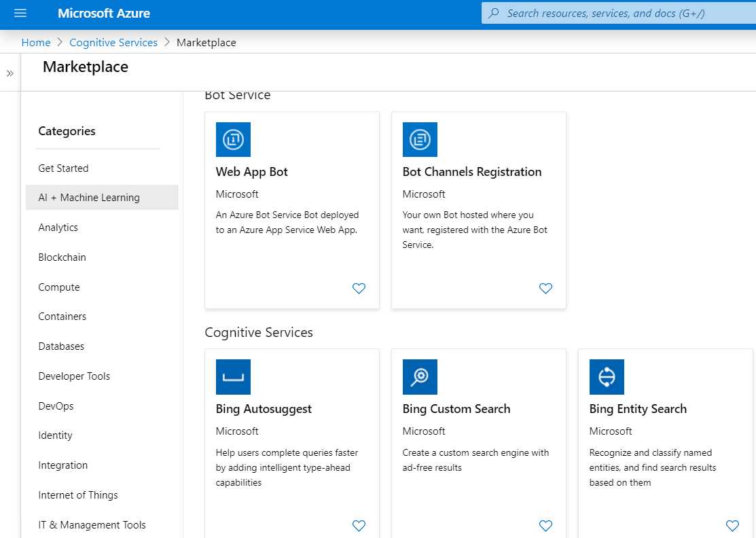
Task: Click the Web App Bot service icon
Action: pos(233,139)
